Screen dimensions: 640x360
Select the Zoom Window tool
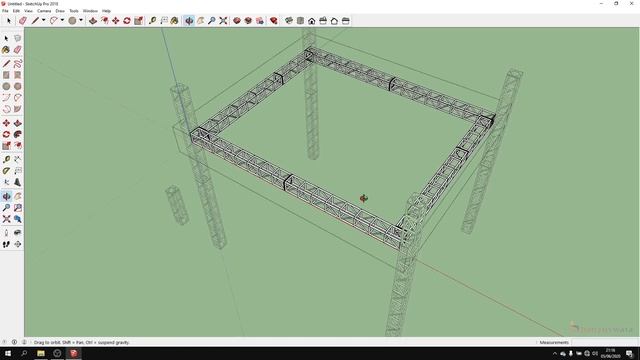pyautogui.click(x=18, y=207)
